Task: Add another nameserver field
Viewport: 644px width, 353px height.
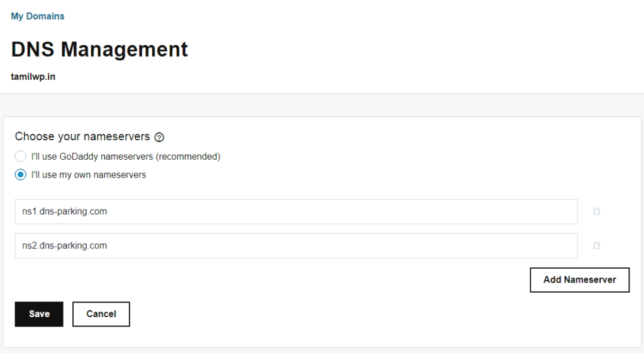Action: [579, 280]
